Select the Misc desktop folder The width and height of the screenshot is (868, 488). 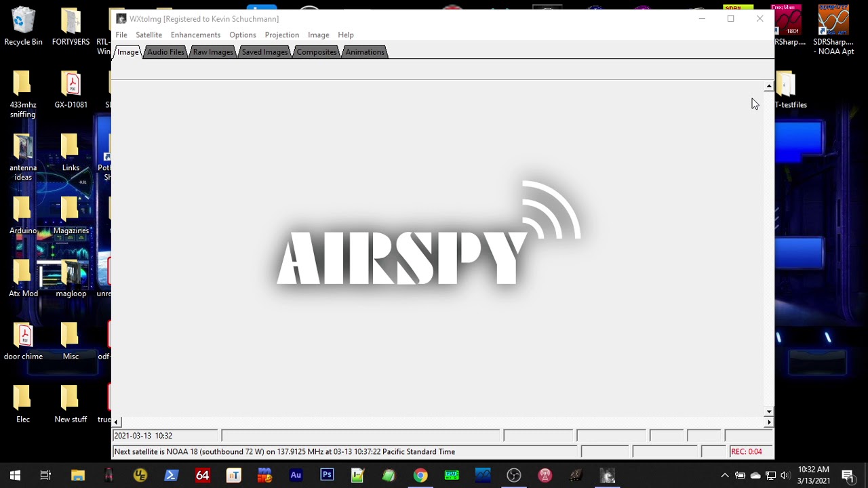tap(71, 342)
